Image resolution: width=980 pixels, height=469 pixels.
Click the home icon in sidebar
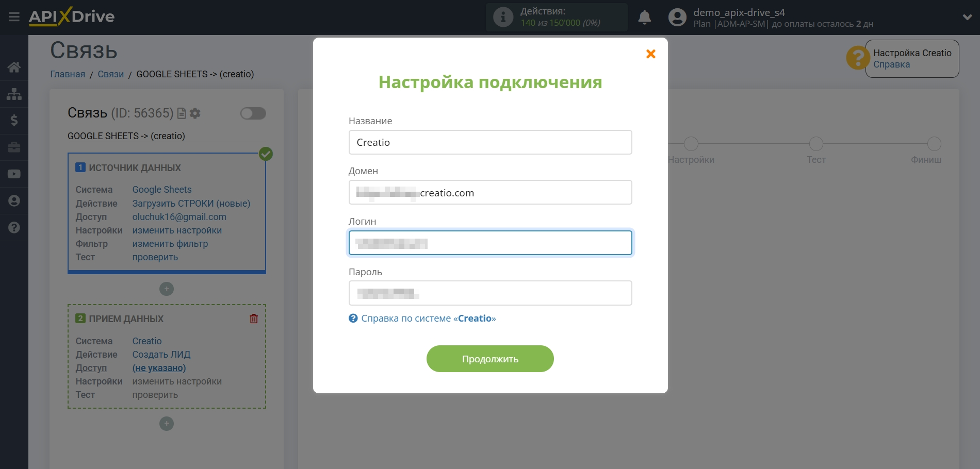point(14,67)
